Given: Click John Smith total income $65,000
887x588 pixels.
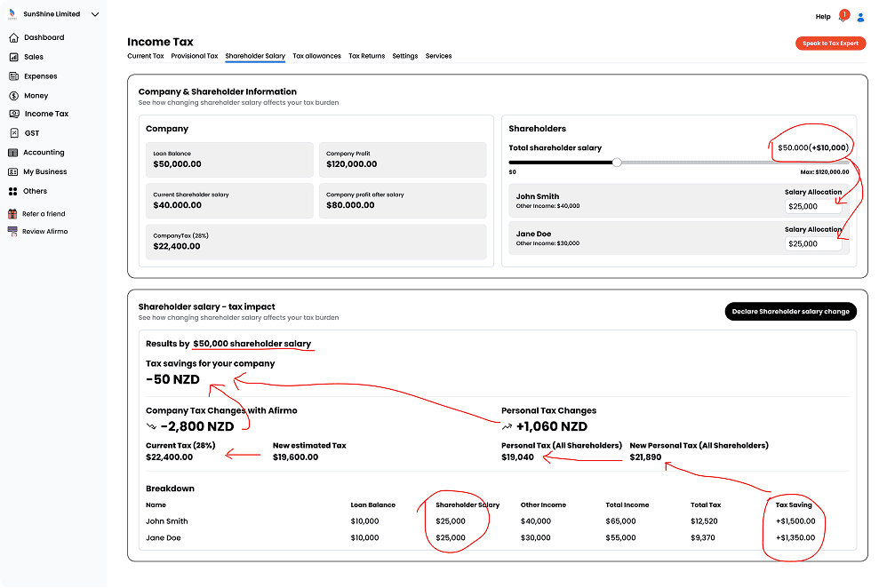Looking at the screenshot, I should click(620, 521).
